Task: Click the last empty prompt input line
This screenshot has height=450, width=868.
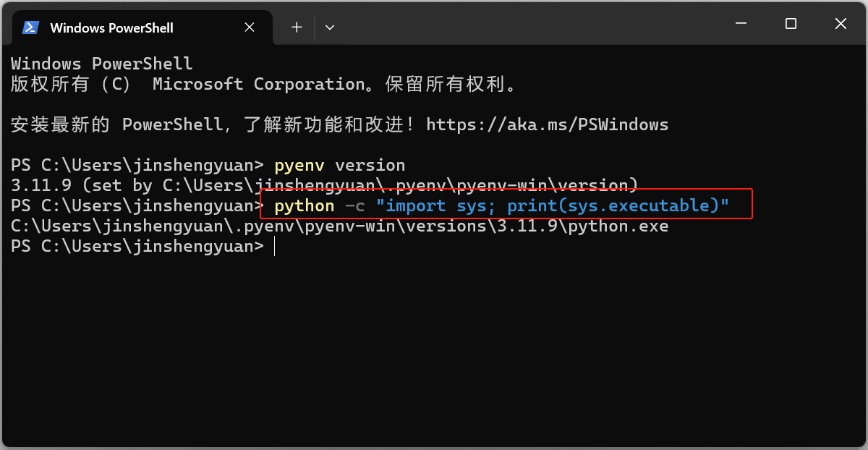Action: point(143,247)
